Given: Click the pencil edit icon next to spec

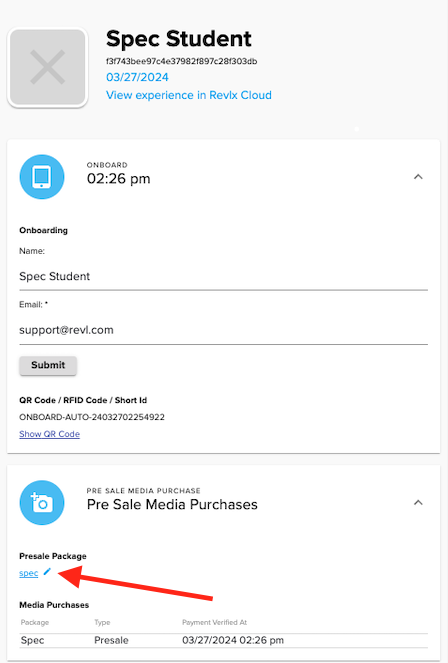Looking at the screenshot, I should click(x=47, y=572).
